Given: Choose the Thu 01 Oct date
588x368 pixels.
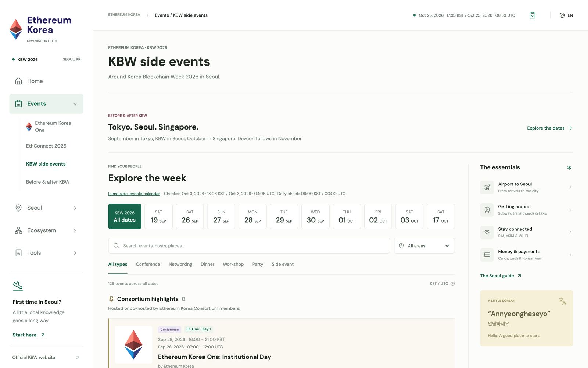Looking at the screenshot, I should 347,216.
